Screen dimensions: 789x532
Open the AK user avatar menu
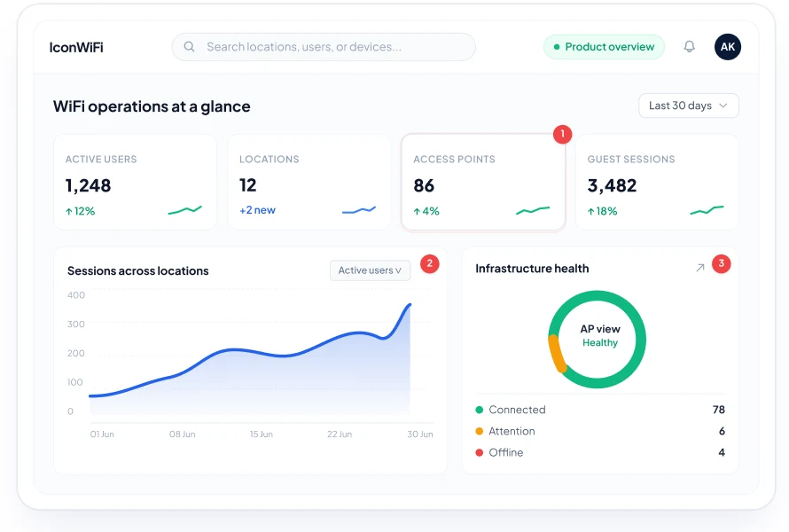(x=728, y=47)
